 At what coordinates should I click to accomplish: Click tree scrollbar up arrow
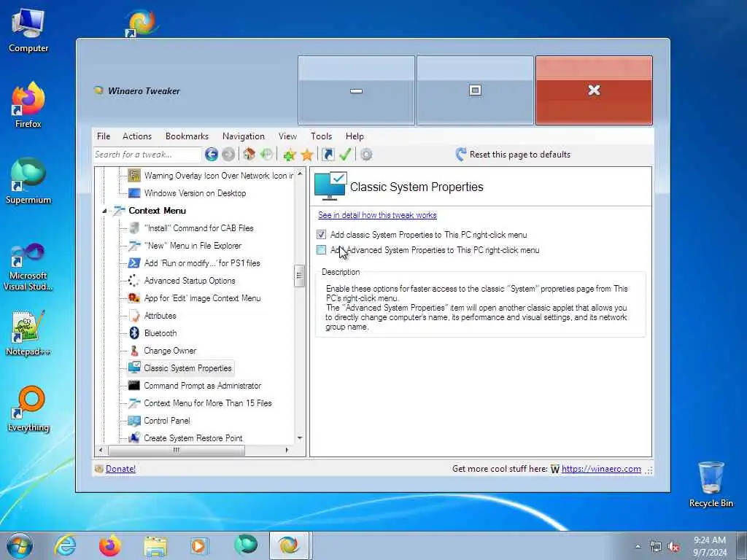click(300, 174)
